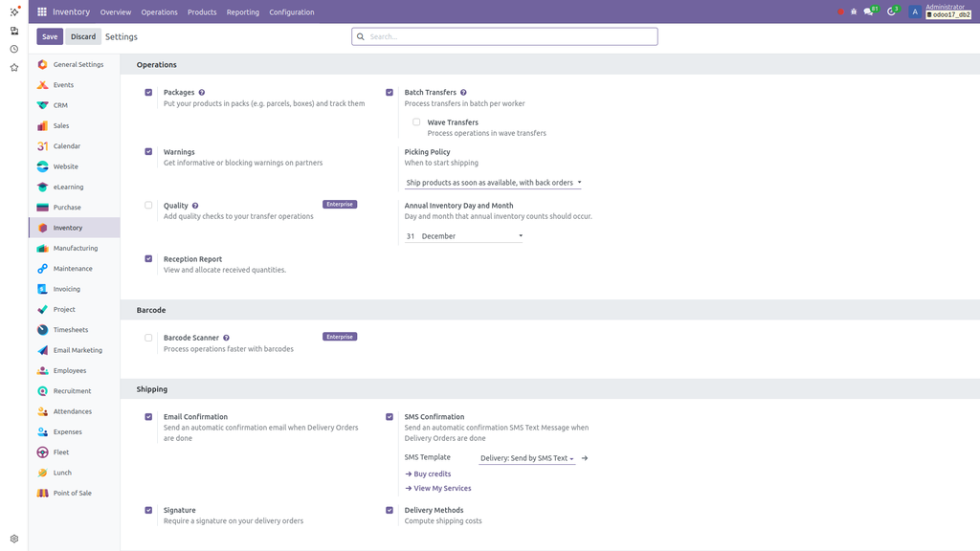Save the Inventory settings
This screenshot has height=551, width=980.
[49, 35]
